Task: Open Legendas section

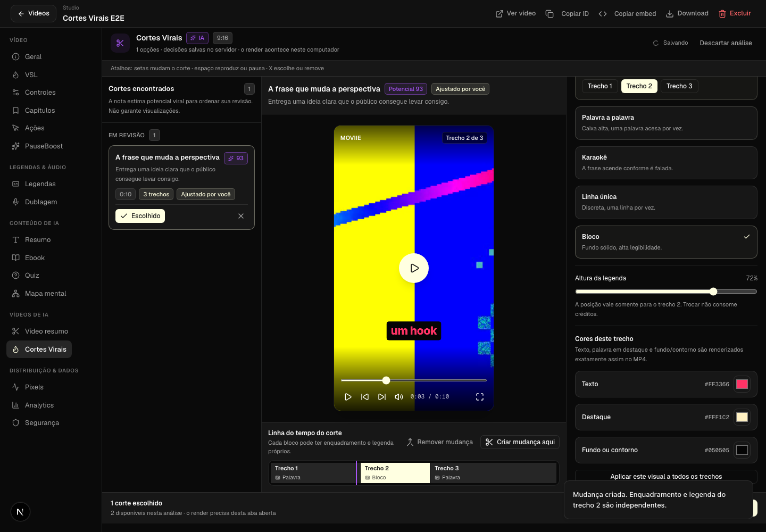Action: [40, 184]
